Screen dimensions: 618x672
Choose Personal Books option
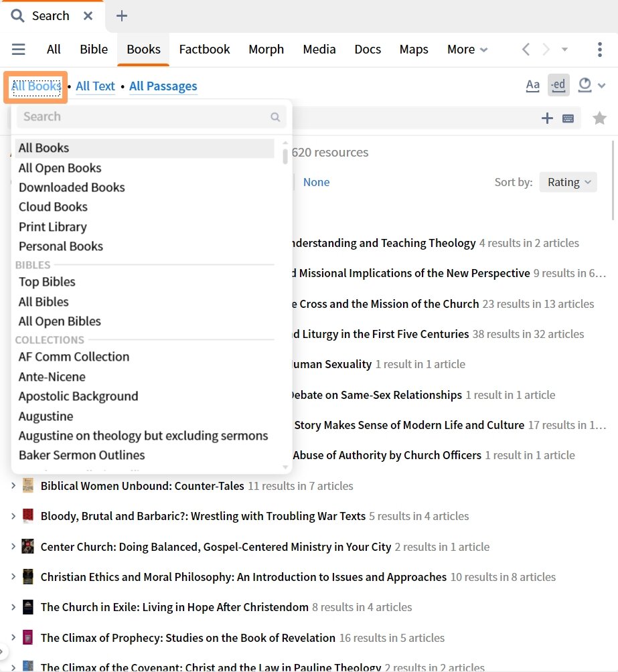(60, 246)
